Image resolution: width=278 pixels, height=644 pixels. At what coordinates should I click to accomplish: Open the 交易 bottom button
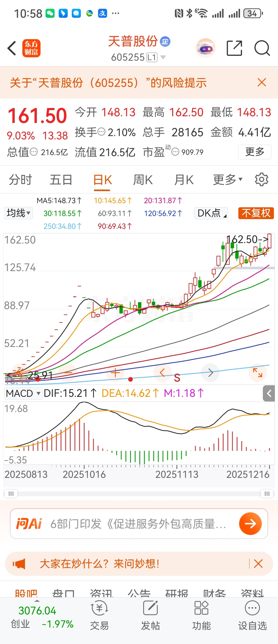[x=99, y=615]
